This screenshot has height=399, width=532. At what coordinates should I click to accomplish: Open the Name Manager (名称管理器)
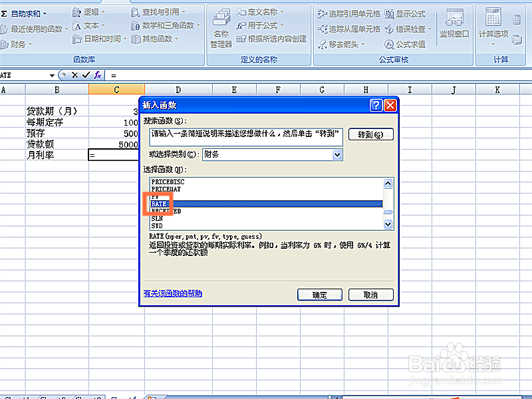click(x=221, y=29)
